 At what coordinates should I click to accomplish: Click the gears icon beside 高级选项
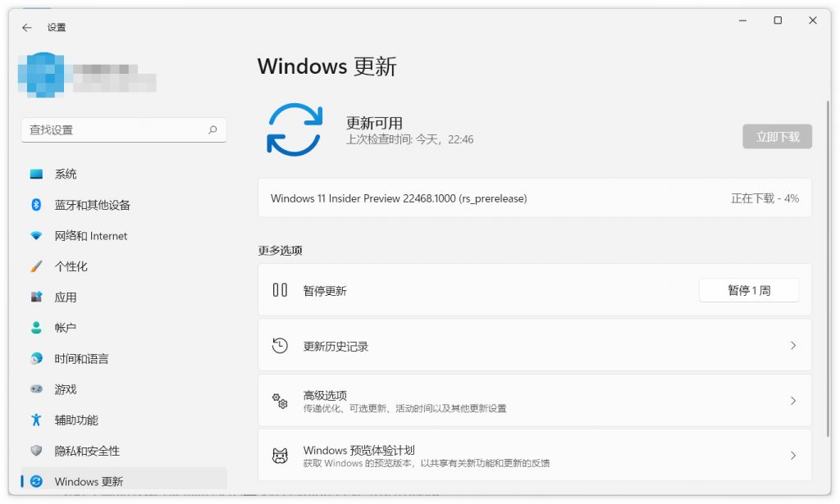pyautogui.click(x=280, y=401)
